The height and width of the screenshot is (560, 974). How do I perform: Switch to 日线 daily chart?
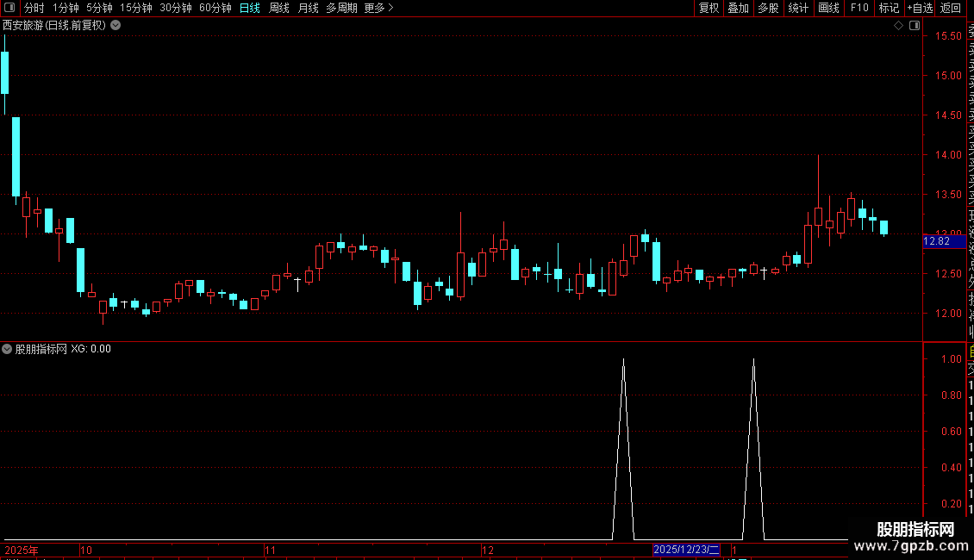(x=250, y=8)
